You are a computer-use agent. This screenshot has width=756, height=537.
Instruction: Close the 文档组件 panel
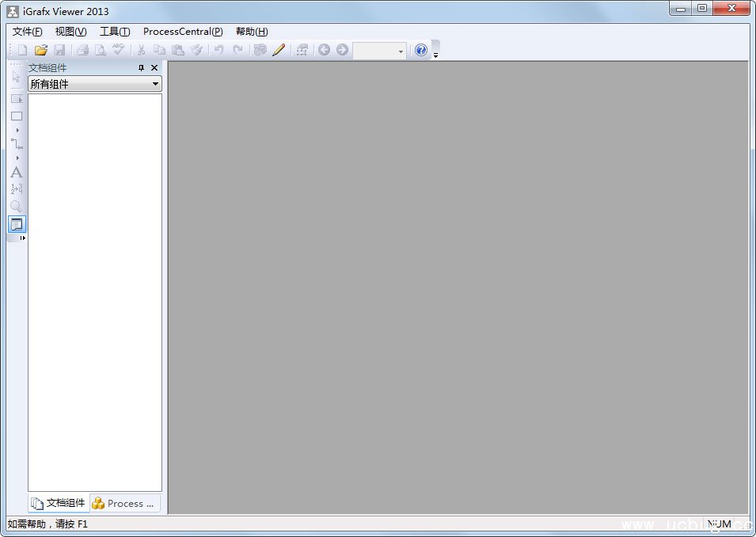tap(154, 68)
